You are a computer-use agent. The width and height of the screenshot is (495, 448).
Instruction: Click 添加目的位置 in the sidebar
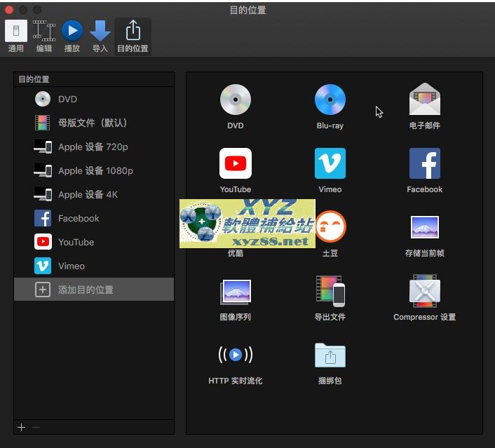tap(86, 290)
